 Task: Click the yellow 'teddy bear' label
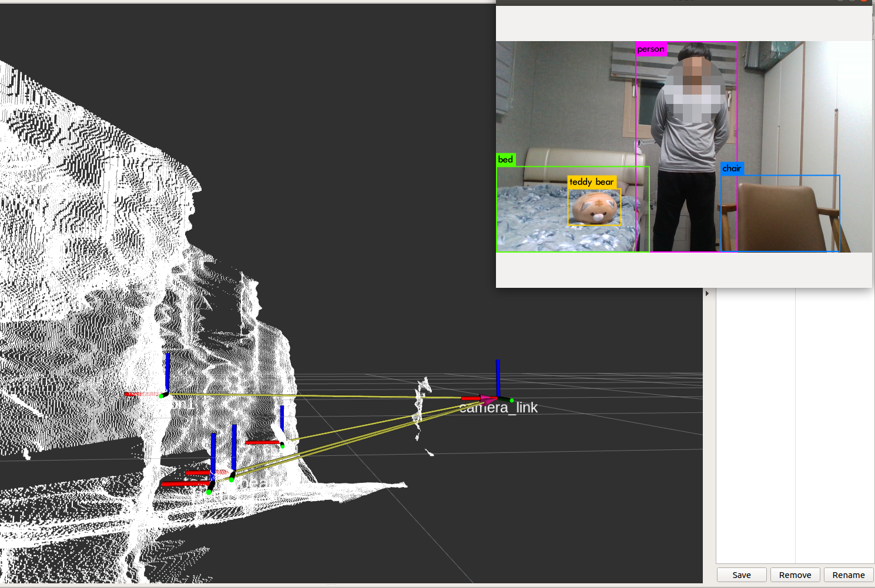[x=591, y=182]
